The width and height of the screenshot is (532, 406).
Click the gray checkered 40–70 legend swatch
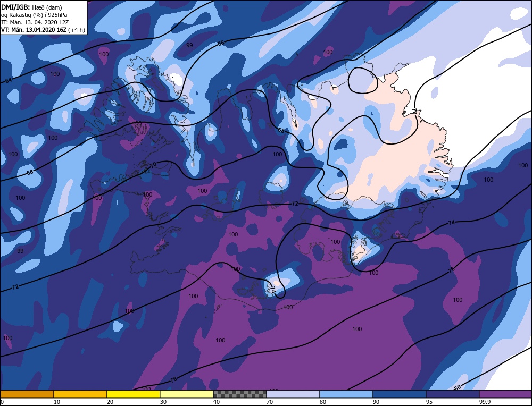point(239,394)
